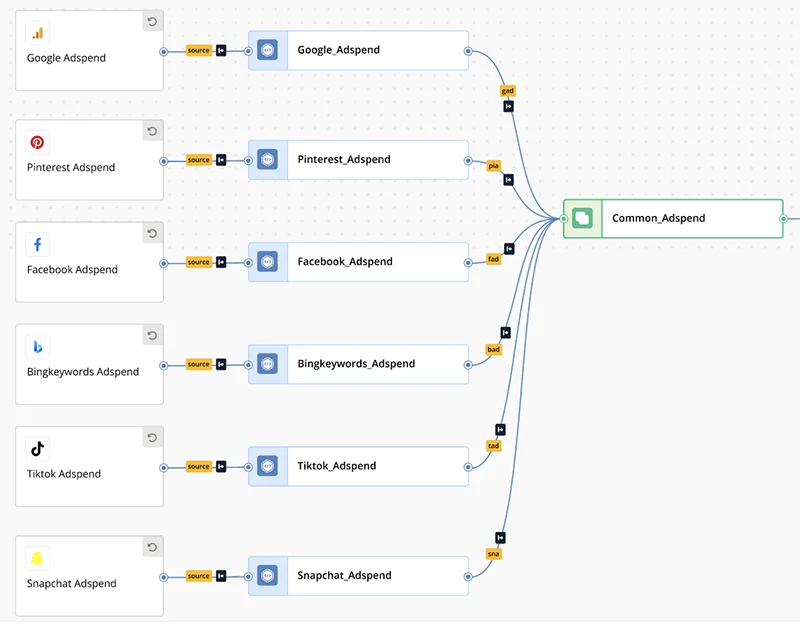Click the code icon of Snapchat_Adspend node
This screenshot has width=800, height=625.
[x=267, y=576]
